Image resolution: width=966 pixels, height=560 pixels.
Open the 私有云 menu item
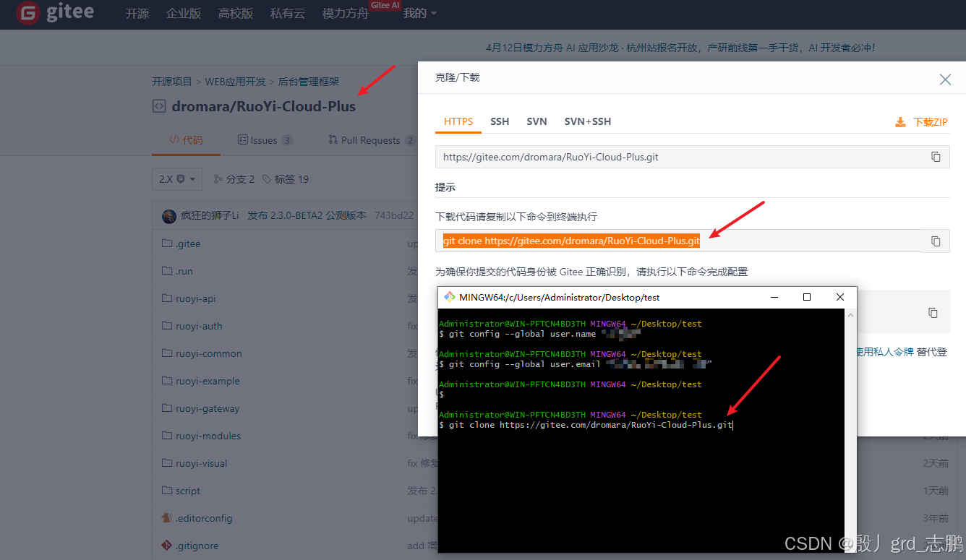pyautogui.click(x=288, y=14)
